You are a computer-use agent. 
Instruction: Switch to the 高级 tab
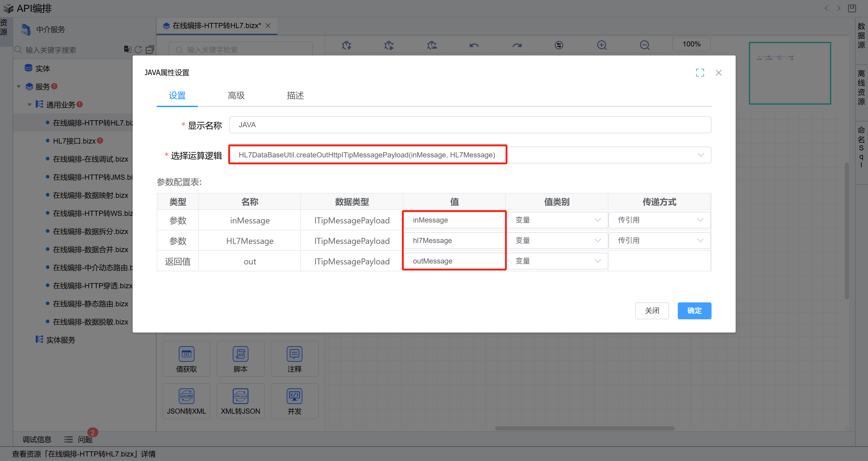click(x=236, y=96)
